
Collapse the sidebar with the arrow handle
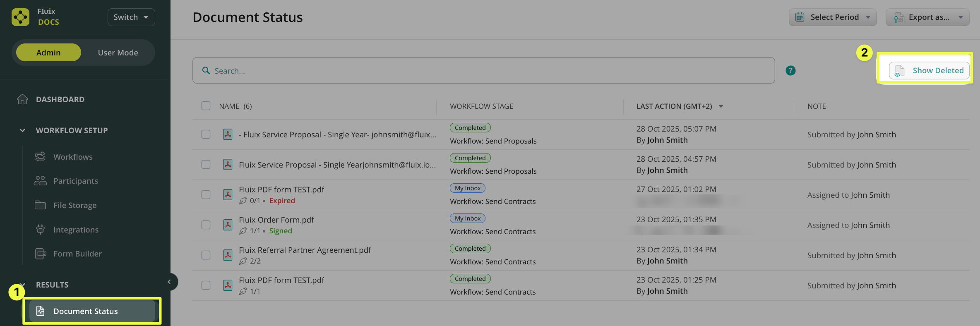tap(169, 282)
